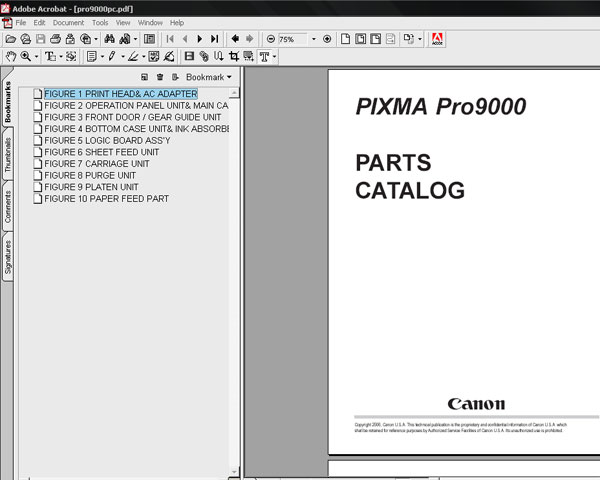The width and height of the screenshot is (600, 480).
Task: Select bookmark FIGURE 8 PURGE UNIT
Action: tap(90, 175)
